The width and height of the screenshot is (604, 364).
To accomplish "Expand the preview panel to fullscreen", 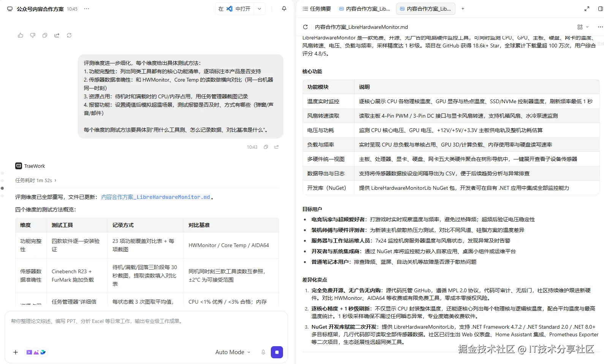I will point(587,9).
